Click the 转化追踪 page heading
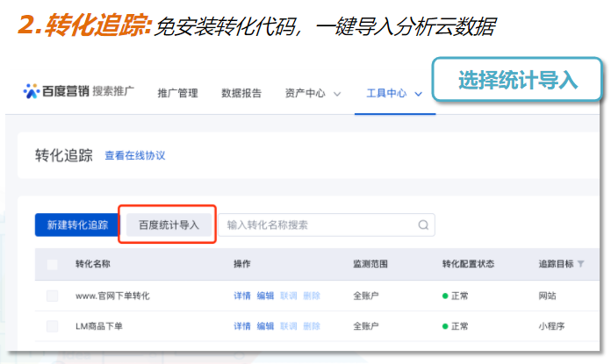Viewport: 611px width, 364px height. 64,155
